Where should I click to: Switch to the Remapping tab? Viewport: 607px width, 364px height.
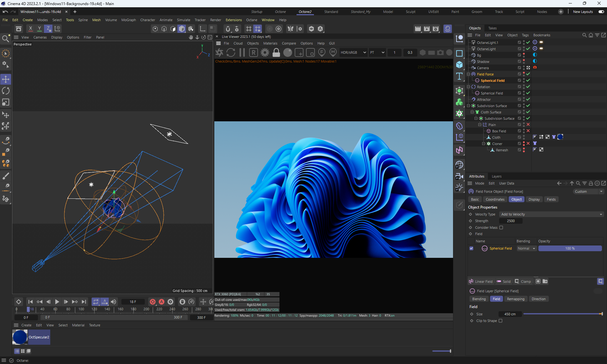tap(515, 299)
